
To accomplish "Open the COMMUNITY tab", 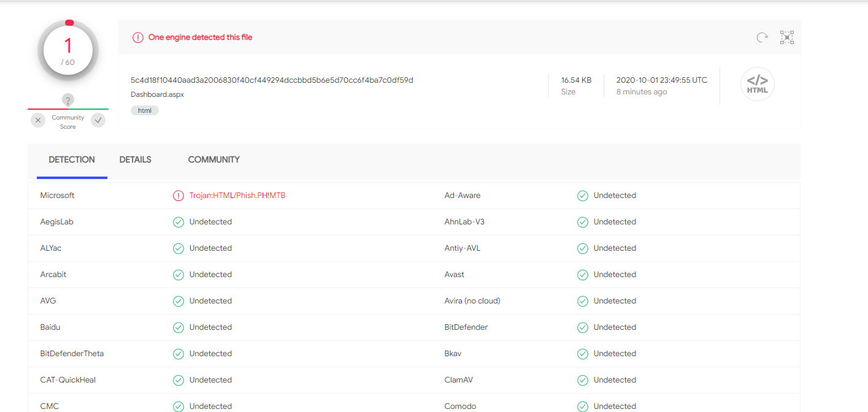I will (213, 160).
